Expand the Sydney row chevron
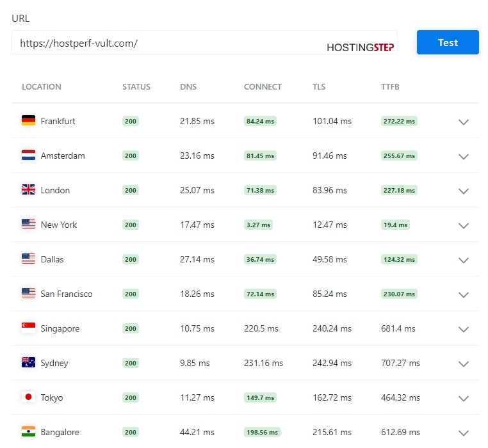The image size is (488, 448). click(464, 364)
